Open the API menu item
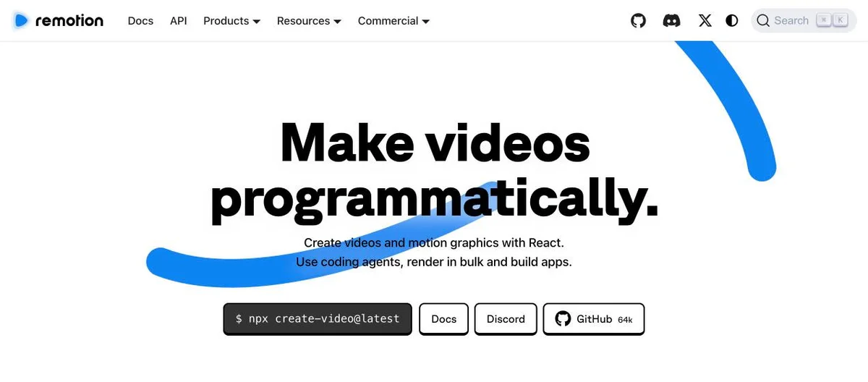Screen dimensions: 868x382 [179, 20]
